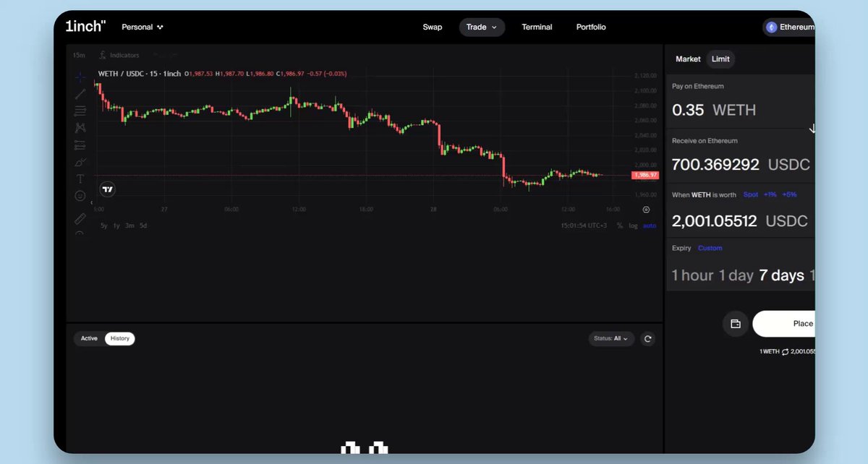Open the Portfolio page
This screenshot has height=464, width=868.
click(591, 27)
